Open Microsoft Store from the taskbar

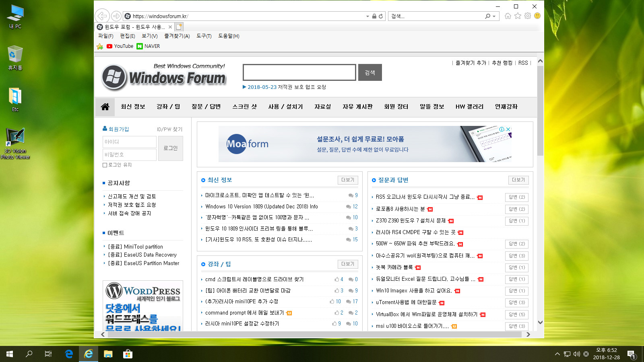coord(128,354)
